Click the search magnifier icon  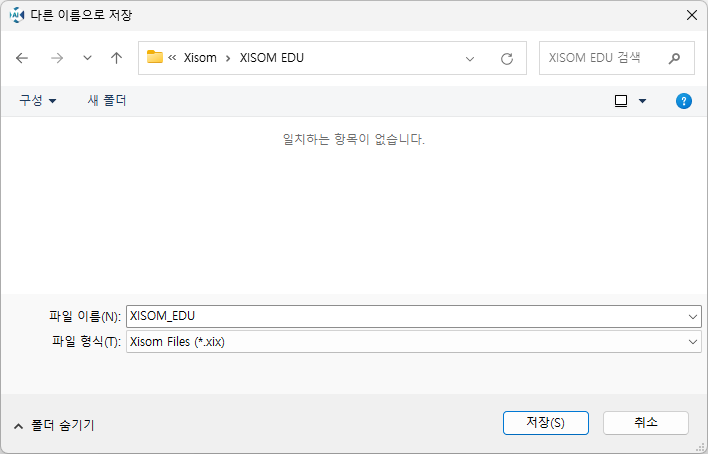tap(674, 58)
